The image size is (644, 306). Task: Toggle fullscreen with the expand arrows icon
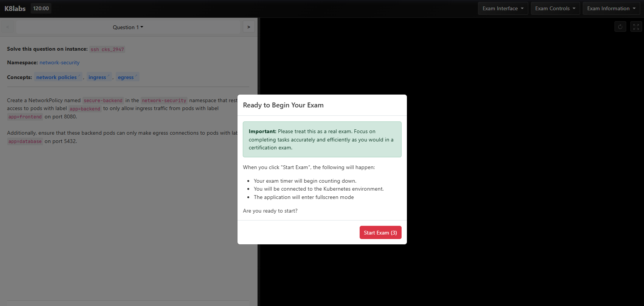pos(636,27)
